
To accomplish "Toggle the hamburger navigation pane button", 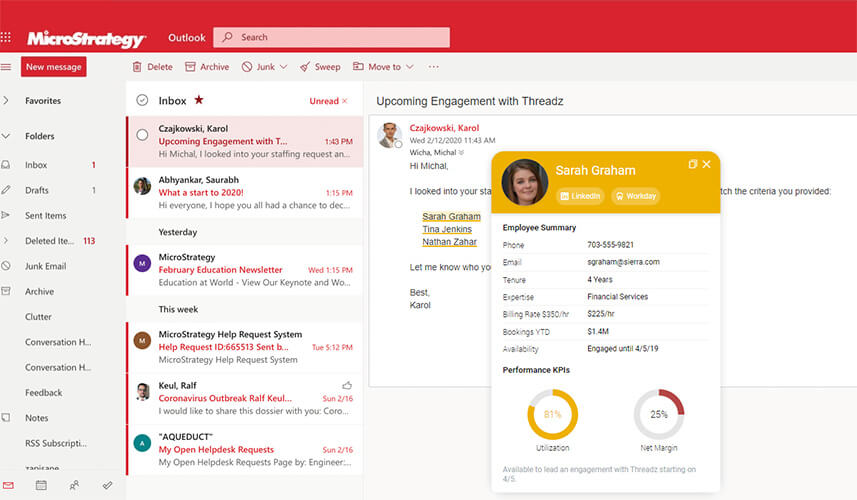I will [x=6, y=67].
